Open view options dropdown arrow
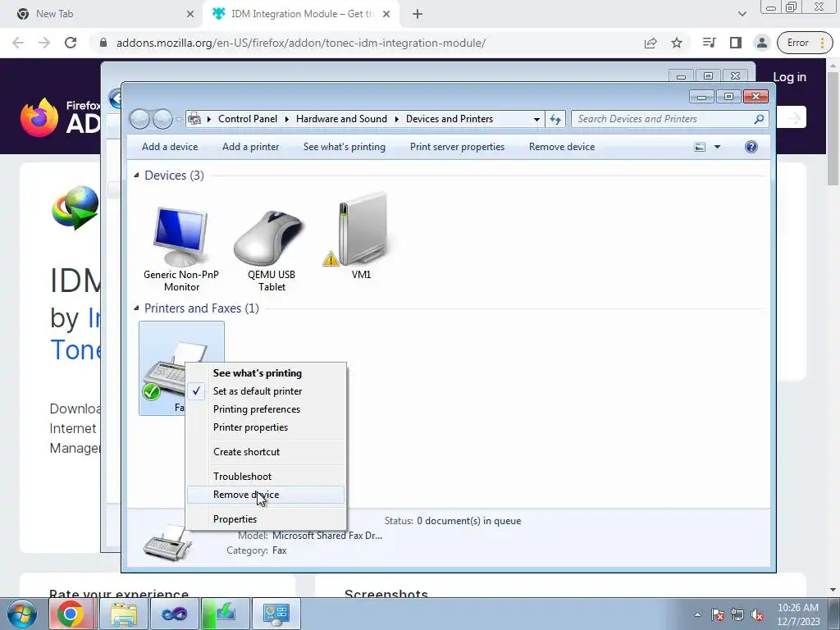 [x=717, y=147]
